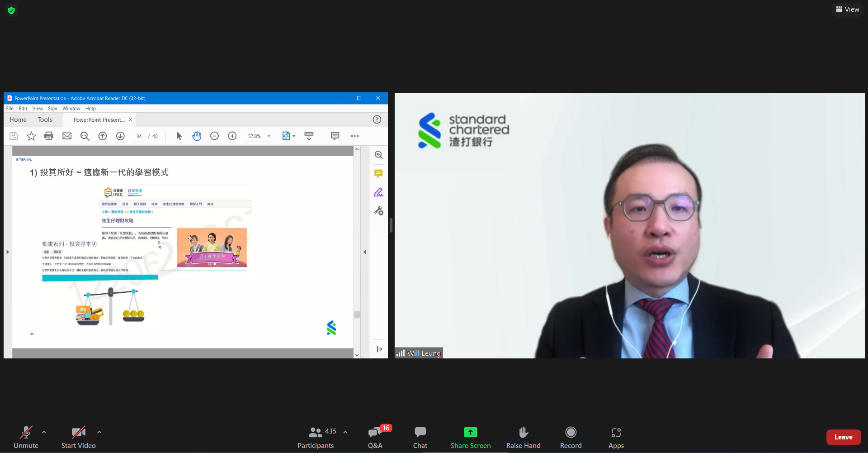This screenshot has height=453, width=868.
Task: Expand video options arrow beside Start Video
Action: point(99,432)
